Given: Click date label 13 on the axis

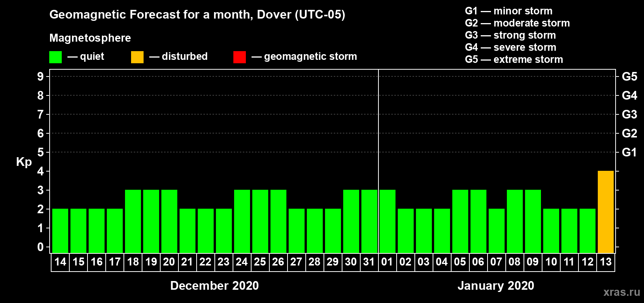Looking at the screenshot, I should tap(606, 262).
